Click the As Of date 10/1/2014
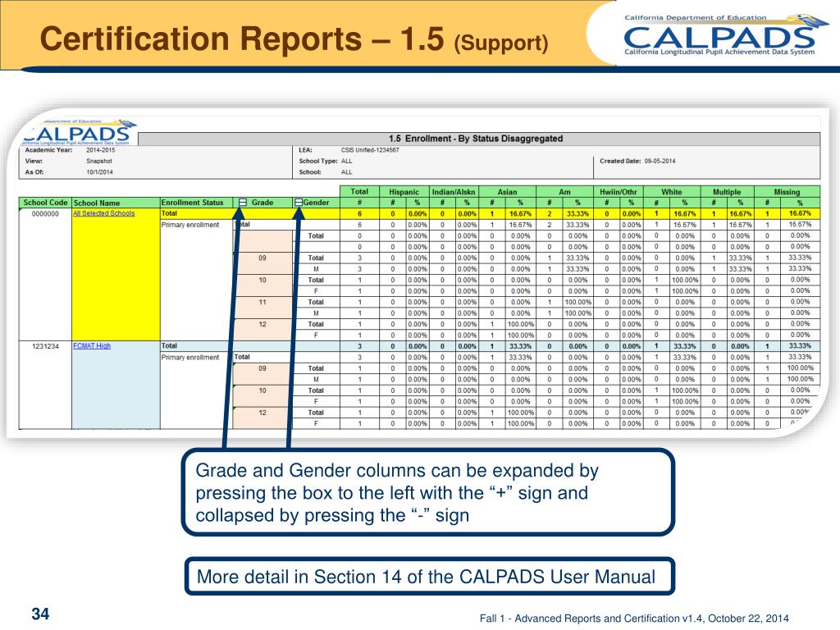 click(x=99, y=172)
